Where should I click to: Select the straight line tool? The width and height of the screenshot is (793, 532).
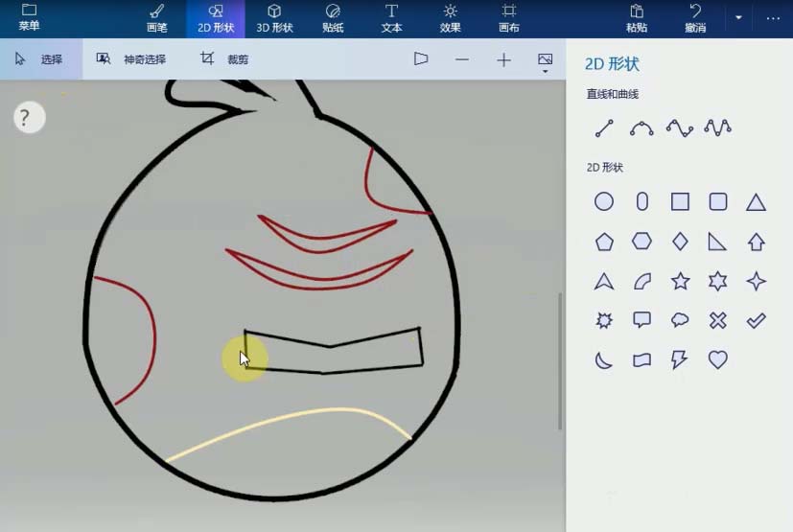[604, 127]
